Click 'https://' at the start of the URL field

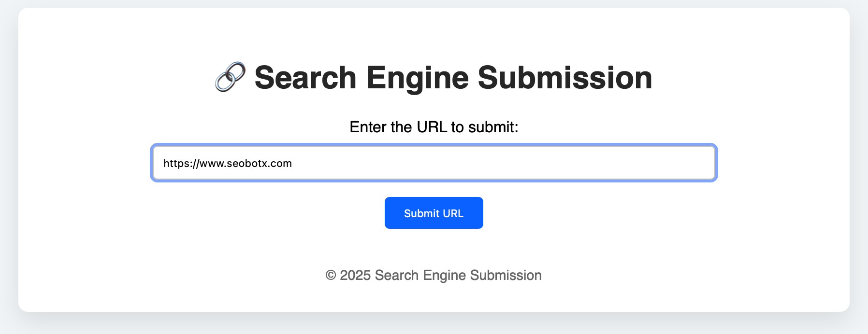181,163
